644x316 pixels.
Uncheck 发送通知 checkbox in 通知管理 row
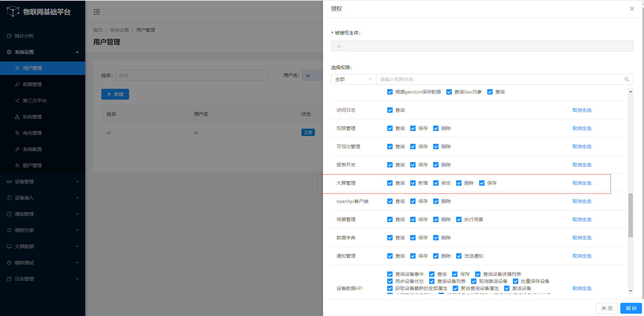[459, 256]
